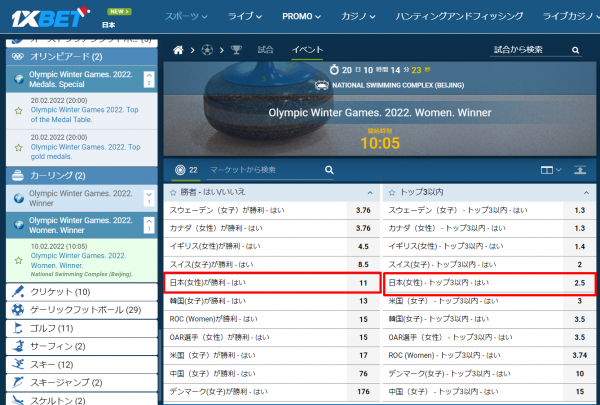Open スキー (12) sport category
This screenshot has height=405, width=600.
pyautogui.click(x=82, y=364)
